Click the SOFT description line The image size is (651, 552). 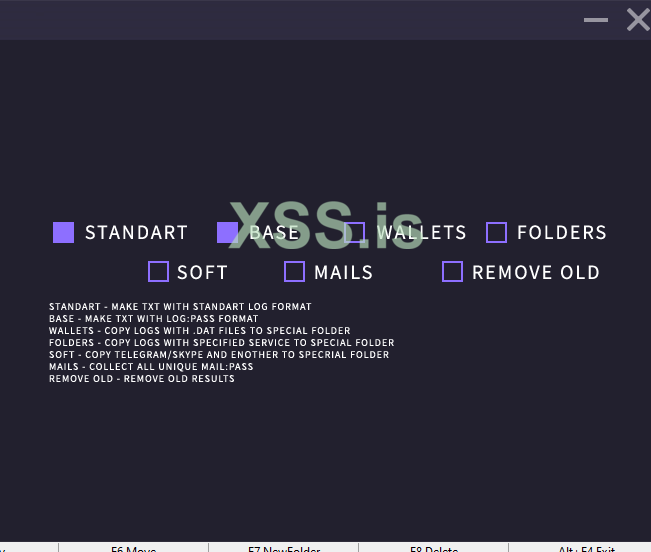click(x=219, y=355)
